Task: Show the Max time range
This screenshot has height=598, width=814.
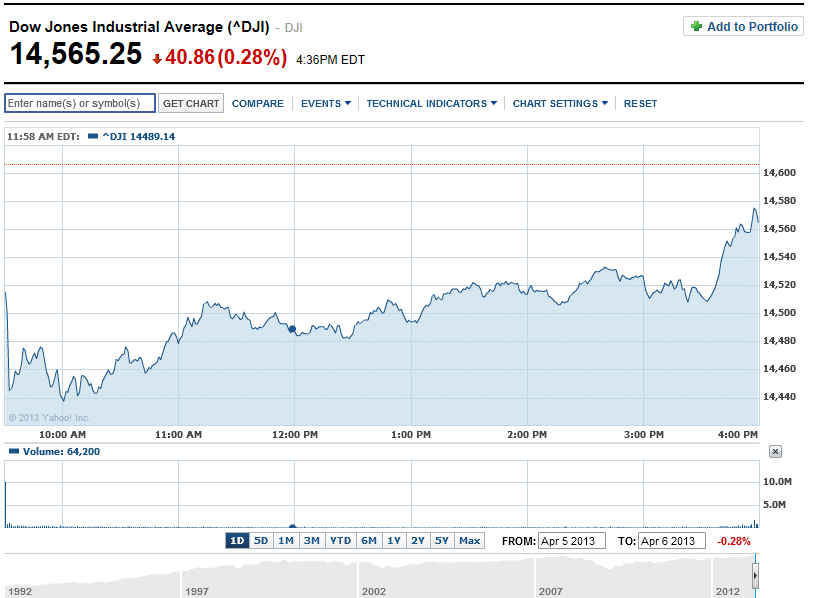Action: click(469, 541)
